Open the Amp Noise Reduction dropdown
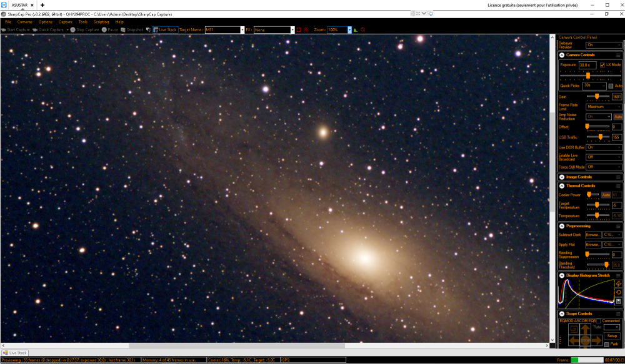625x364 pixels. (x=598, y=117)
